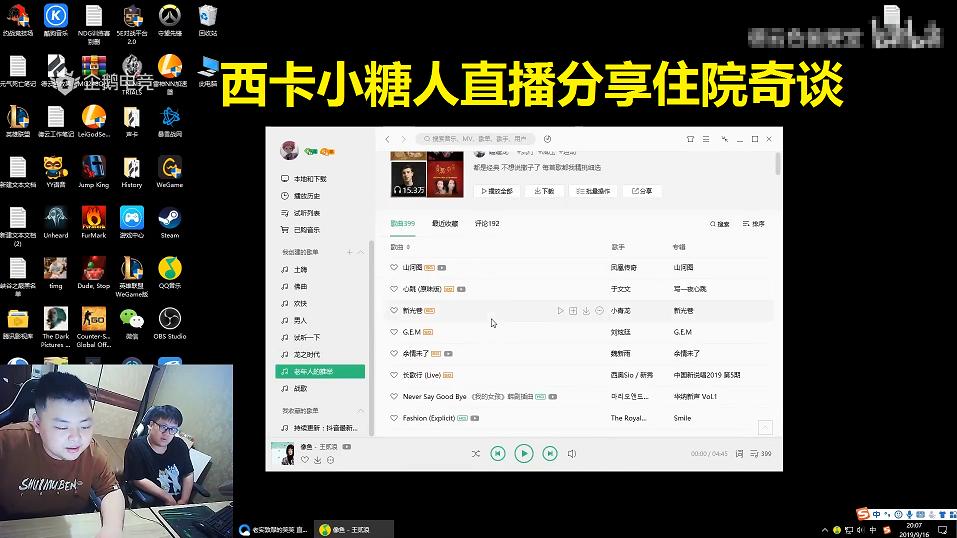Screen dimensions: 957x538
Task: Download the highlighted song via row arrow icon
Action: click(586, 311)
